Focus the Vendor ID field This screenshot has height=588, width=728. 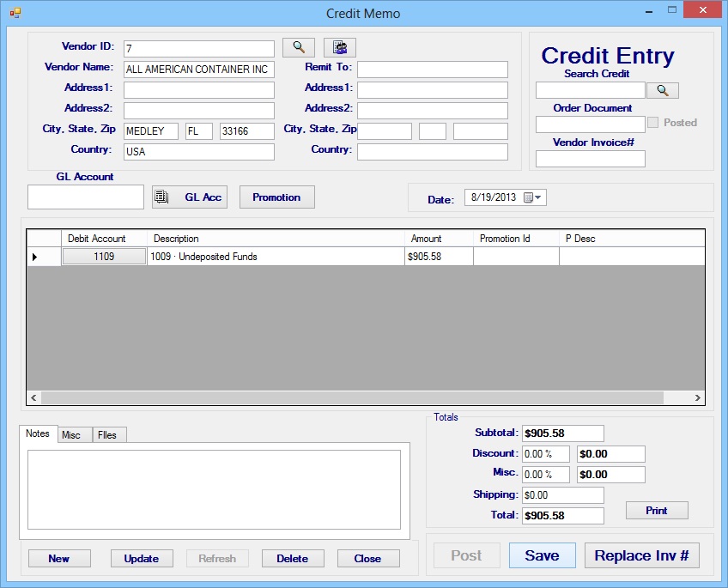198,49
